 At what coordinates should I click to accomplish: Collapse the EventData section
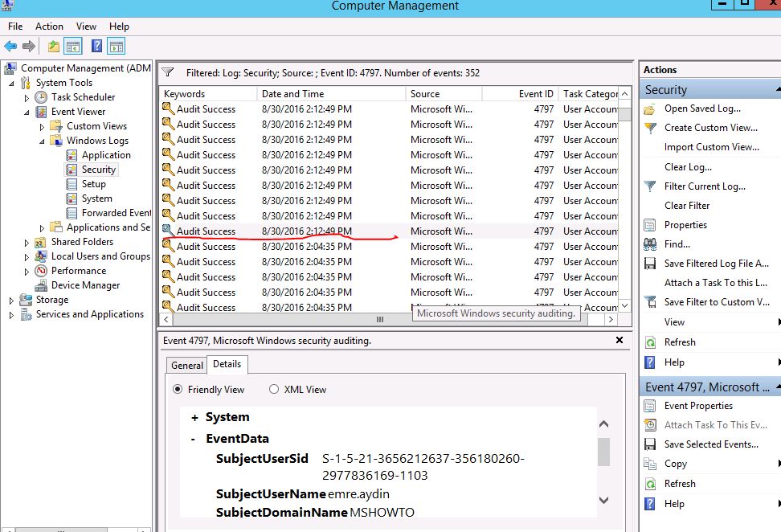click(194, 440)
